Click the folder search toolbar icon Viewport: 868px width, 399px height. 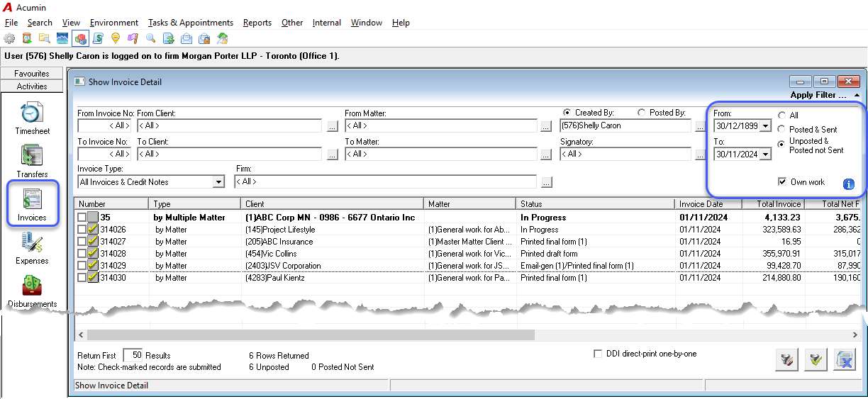pos(45,38)
